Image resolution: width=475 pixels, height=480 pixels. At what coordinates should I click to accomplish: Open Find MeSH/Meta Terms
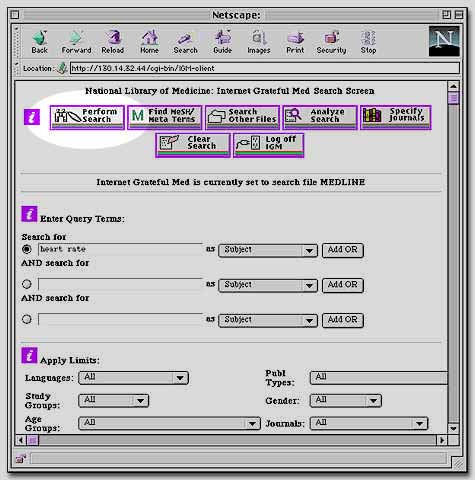[x=165, y=117]
